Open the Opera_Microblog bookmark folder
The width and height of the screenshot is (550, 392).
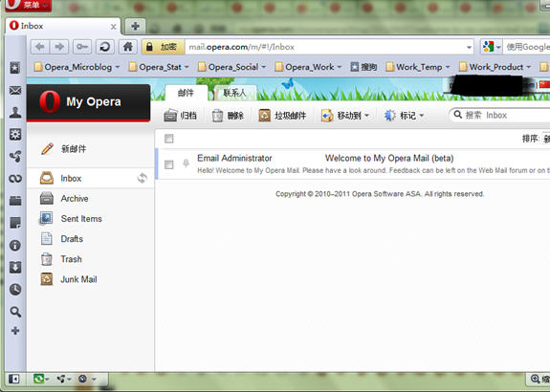[77, 67]
